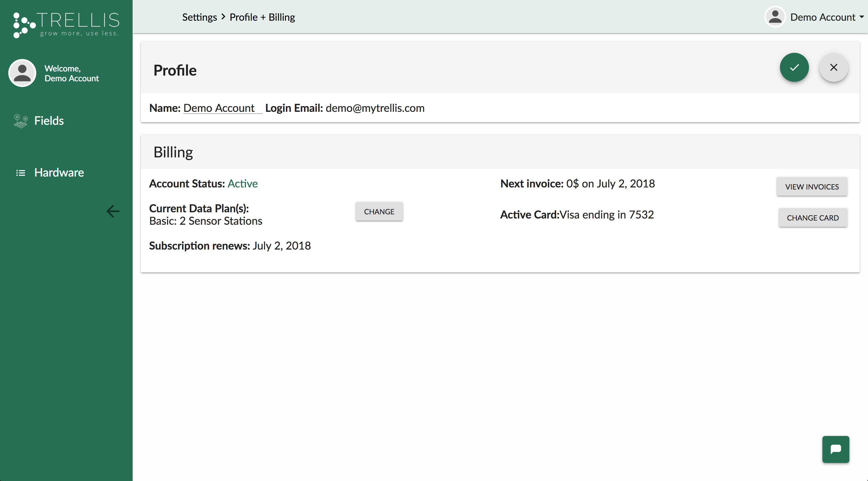Click the Profile + Billing breadcrumb
Viewport: 868px width, 481px height.
coord(262,17)
